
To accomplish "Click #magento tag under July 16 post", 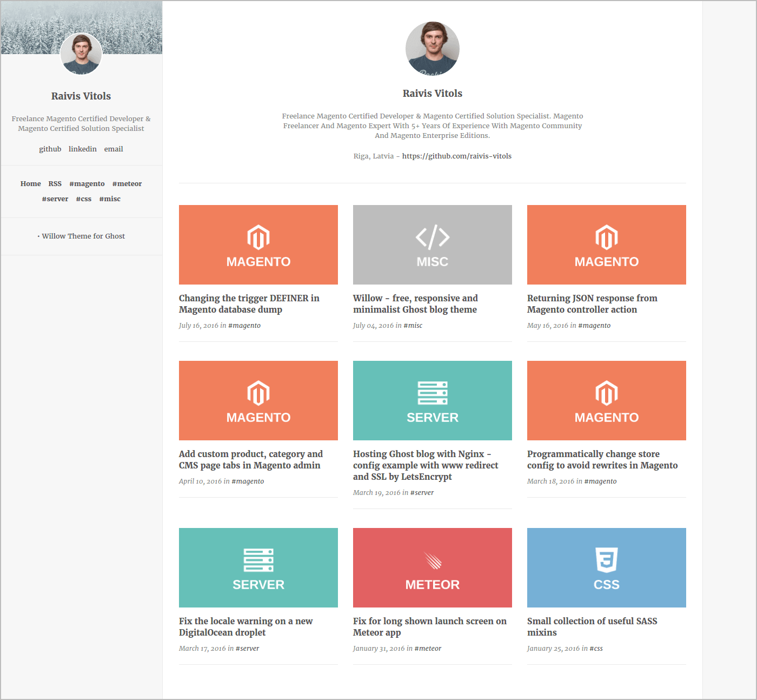I will tap(244, 325).
